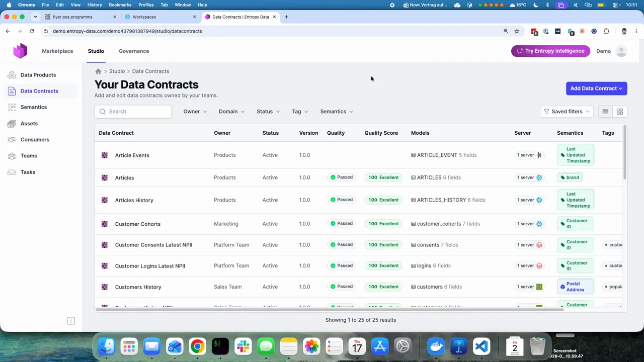Image resolution: width=644 pixels, height=362 pixels.
Task: Open Customer Logins Latest NPII contract
Action: click(150, 266)
